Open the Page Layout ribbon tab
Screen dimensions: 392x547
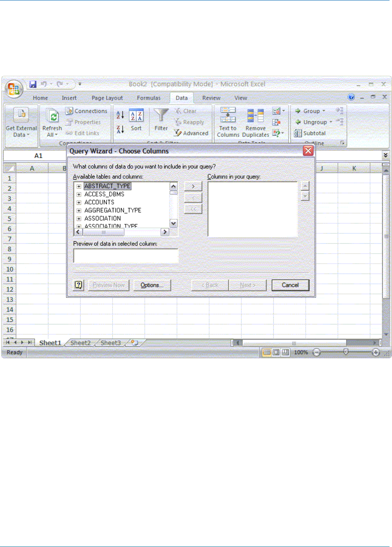107,98
